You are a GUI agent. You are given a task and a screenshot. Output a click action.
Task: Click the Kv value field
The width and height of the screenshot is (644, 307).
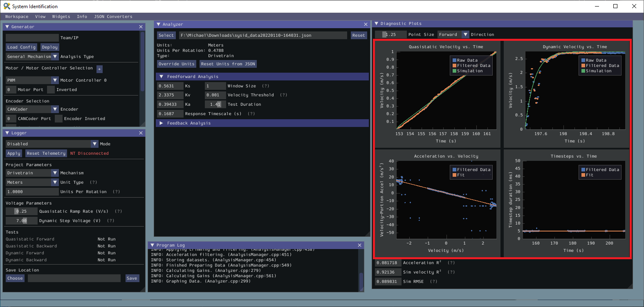tap(170, 95)
